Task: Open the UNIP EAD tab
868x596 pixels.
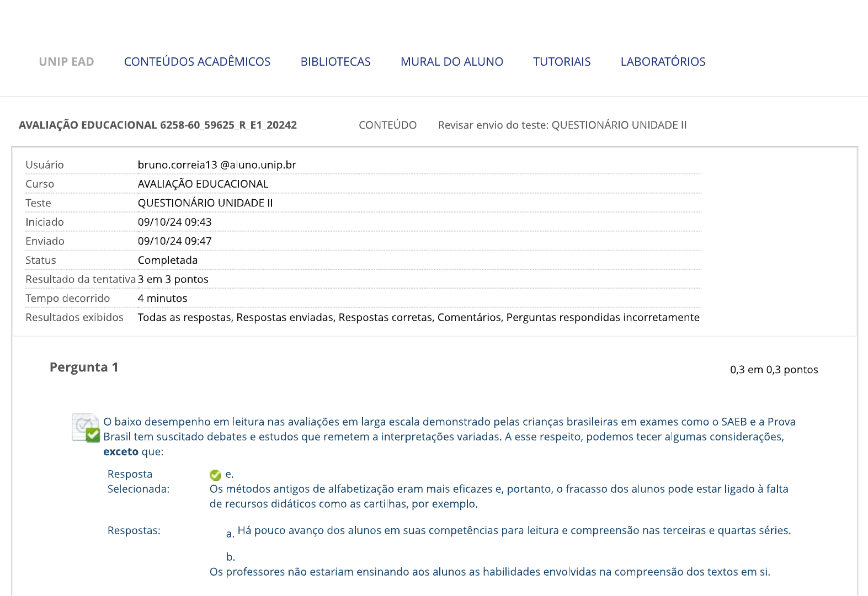Action: (x=66, y=62)
